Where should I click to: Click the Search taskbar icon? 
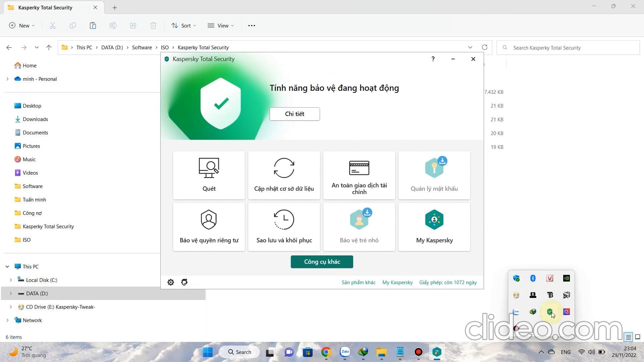click(x=239, y=352)
